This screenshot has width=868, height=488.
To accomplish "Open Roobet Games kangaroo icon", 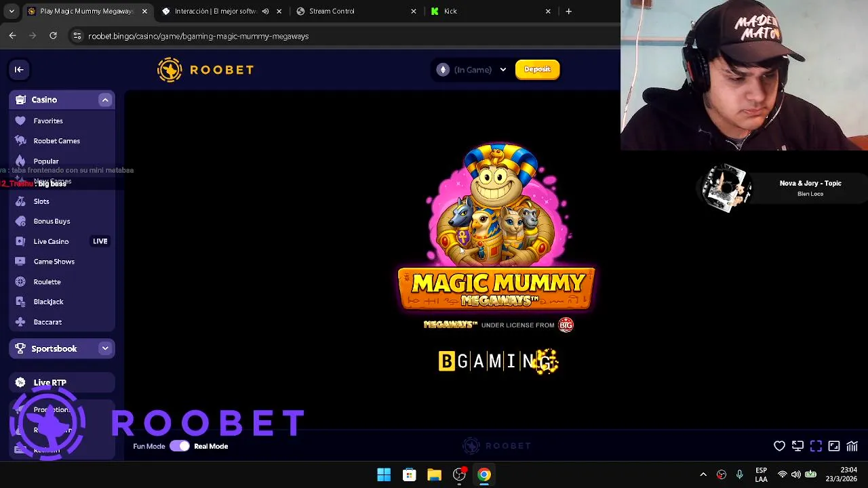I will pyautogui.click(x=20, y=141).
